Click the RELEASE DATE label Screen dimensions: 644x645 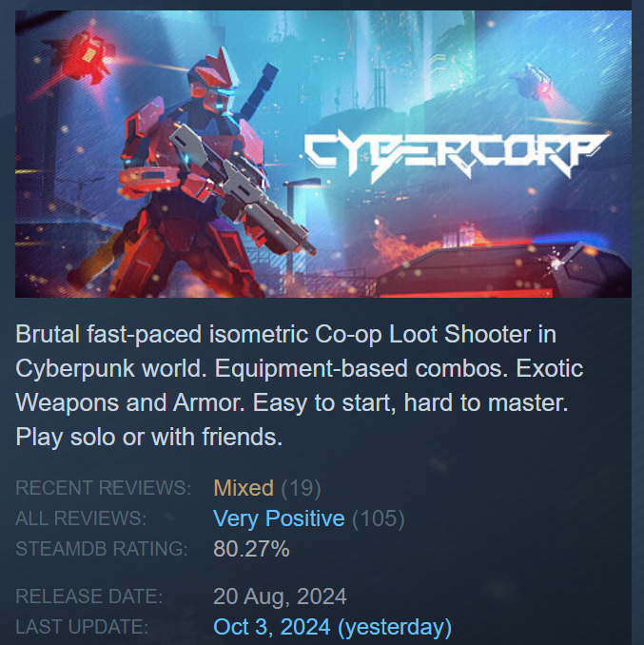89,596
